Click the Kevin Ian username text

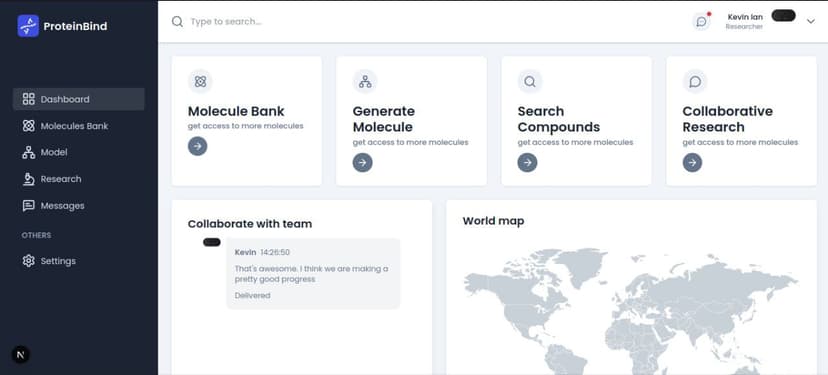pyautogui.click(x=745, y=17)
